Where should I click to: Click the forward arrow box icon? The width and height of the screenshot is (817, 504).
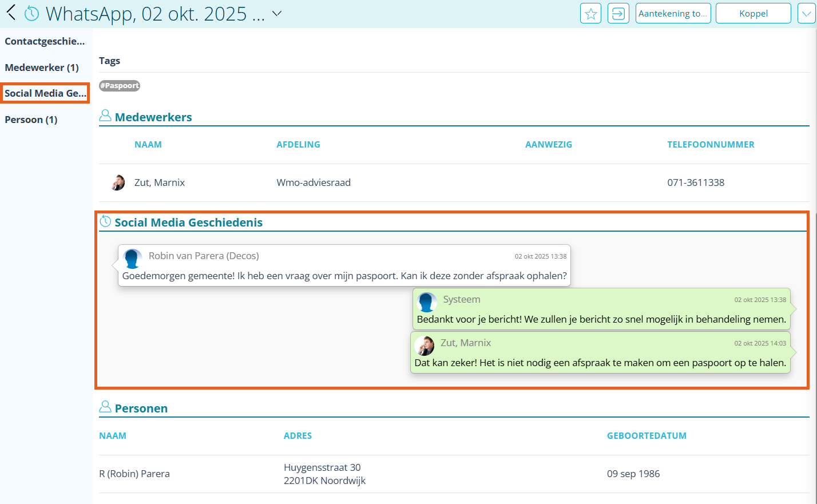(x=618, y=13)
